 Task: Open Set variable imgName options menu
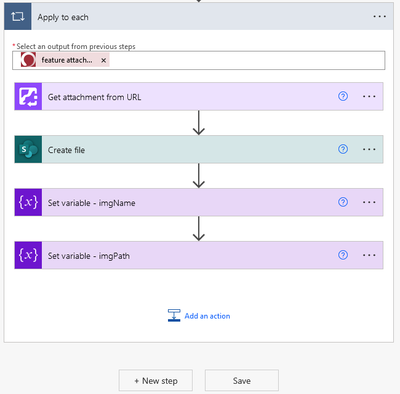tap(369, 202)
